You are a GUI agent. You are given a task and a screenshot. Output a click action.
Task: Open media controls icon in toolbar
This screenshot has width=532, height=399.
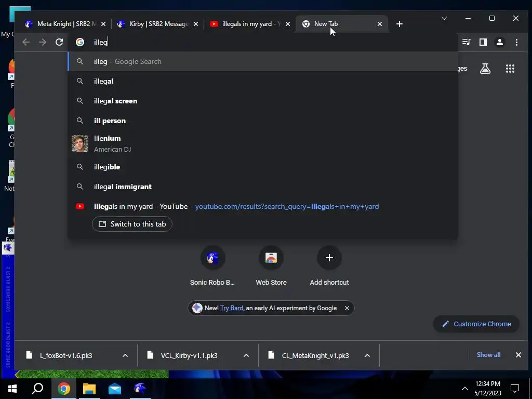(466, 42)
